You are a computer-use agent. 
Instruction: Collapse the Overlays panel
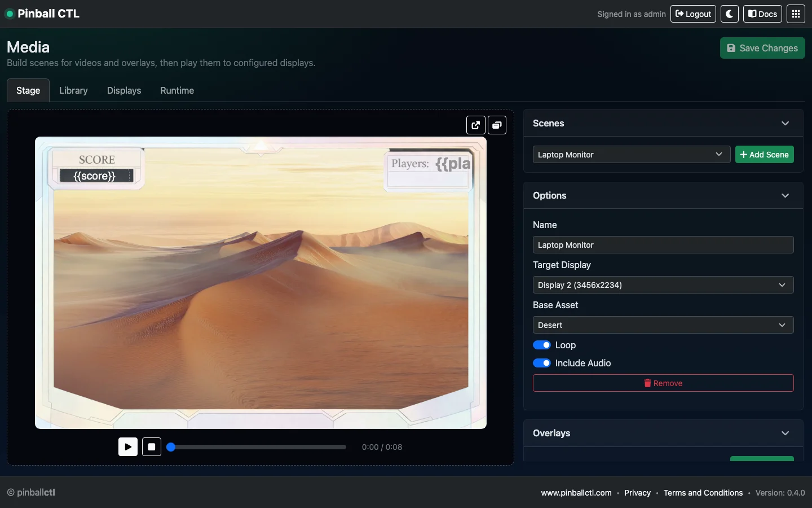click(785, 433)
